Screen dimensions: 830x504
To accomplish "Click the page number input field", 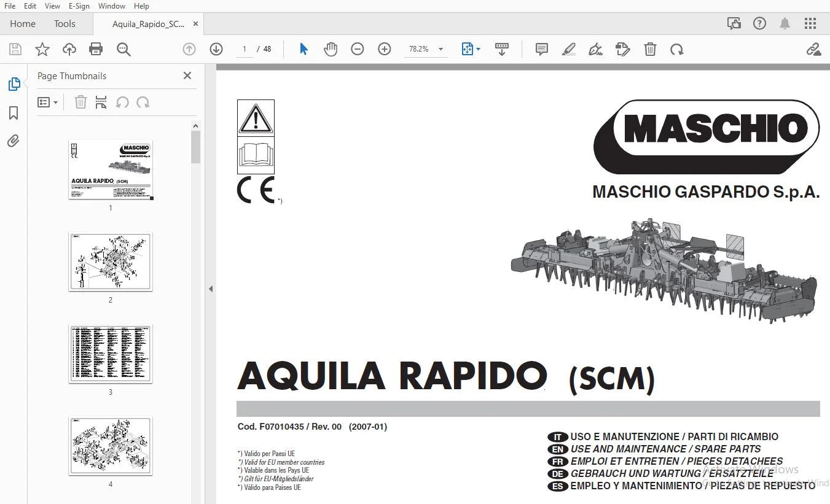I will coord(245,49).
